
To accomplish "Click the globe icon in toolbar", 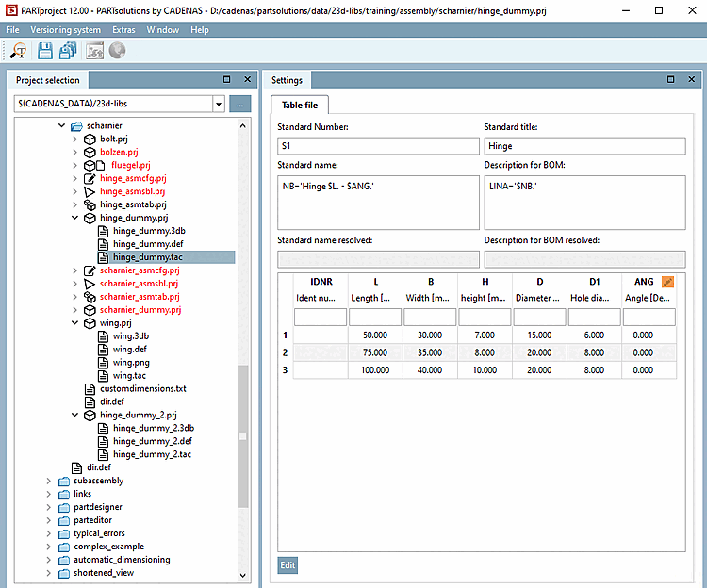I will [x=118, y=52].
